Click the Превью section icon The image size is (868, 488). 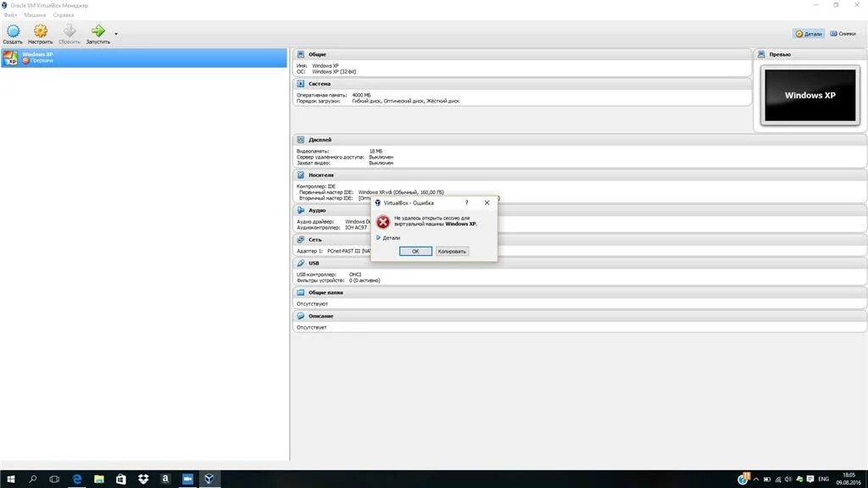761,54
